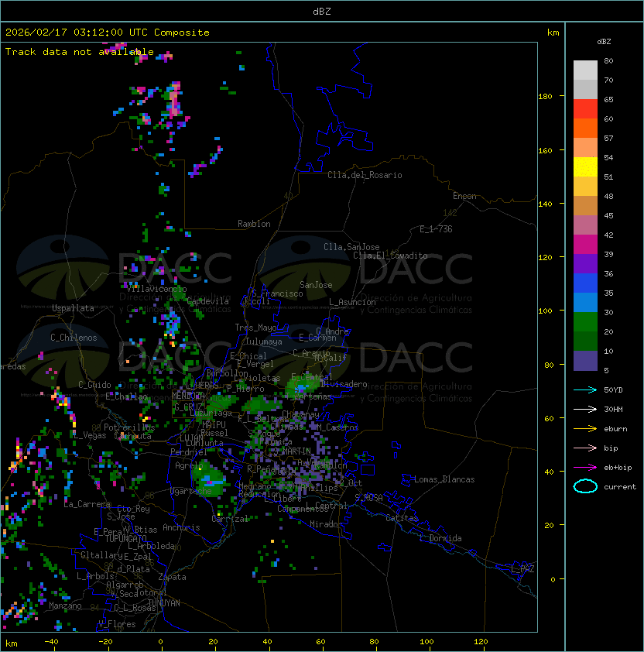The width and height of the screenshot is (644, 652).
Task: Click the 'Cto_Rey' map label
Action: pos(133,509)
